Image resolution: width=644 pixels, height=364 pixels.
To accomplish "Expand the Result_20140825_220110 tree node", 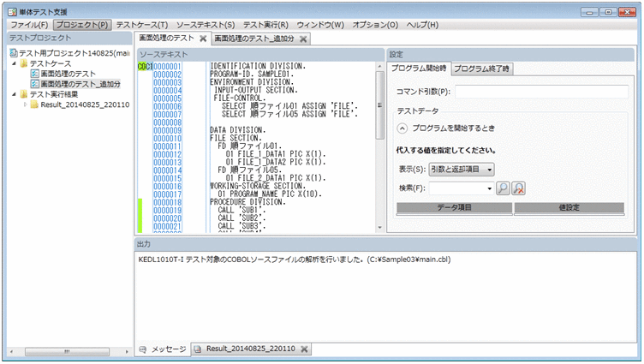I will click(x=26, y=104).
